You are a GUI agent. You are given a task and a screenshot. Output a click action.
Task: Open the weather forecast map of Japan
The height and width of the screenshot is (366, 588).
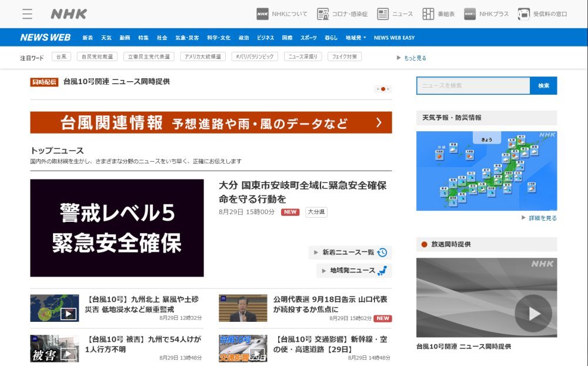[487, 171]
